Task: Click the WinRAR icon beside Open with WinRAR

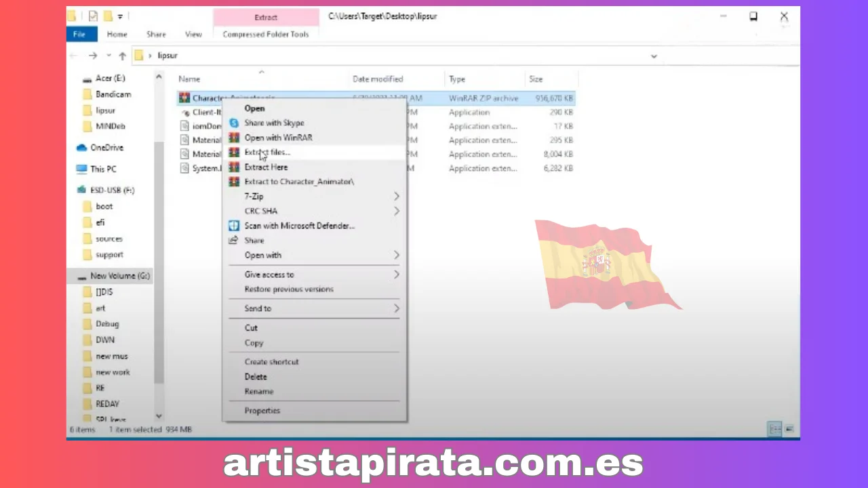Action: (234, 138)
